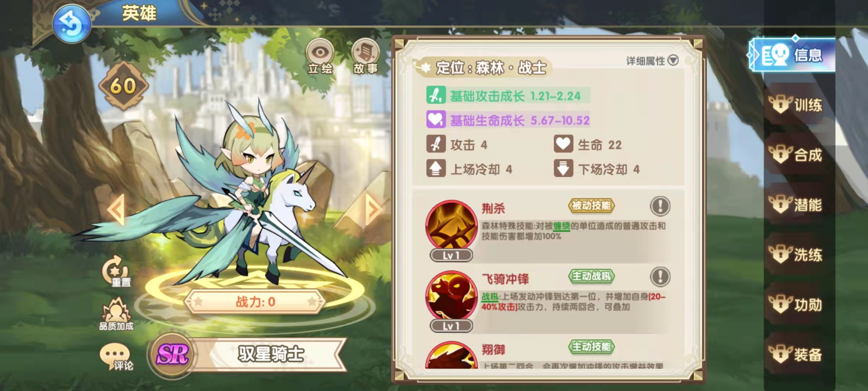Viewport: 868px width, 391px height.
Task: Open the 故事 scroll story icon
Action: 366,56
